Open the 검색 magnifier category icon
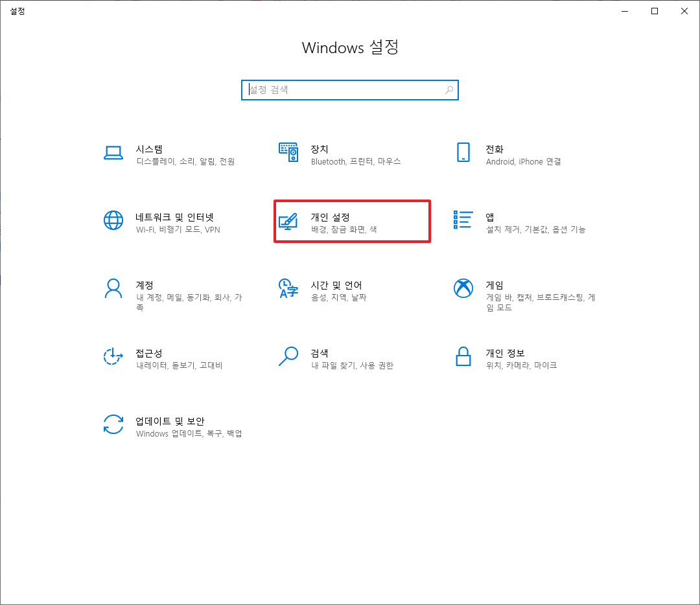700x605 pixels. [x=288, y=356]
